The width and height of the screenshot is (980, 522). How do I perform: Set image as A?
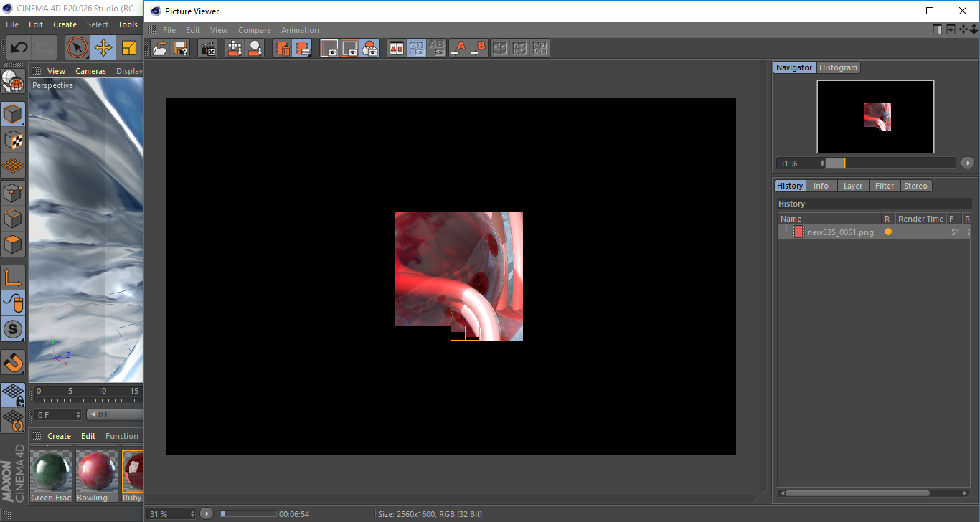tap(458, 48)
